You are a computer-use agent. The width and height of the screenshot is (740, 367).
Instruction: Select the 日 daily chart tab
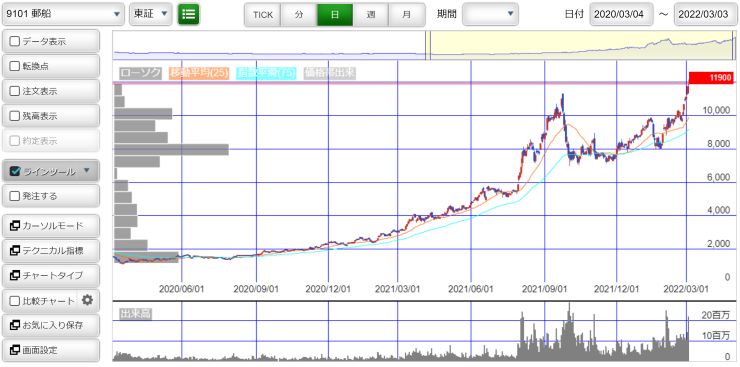pos(335,15)
